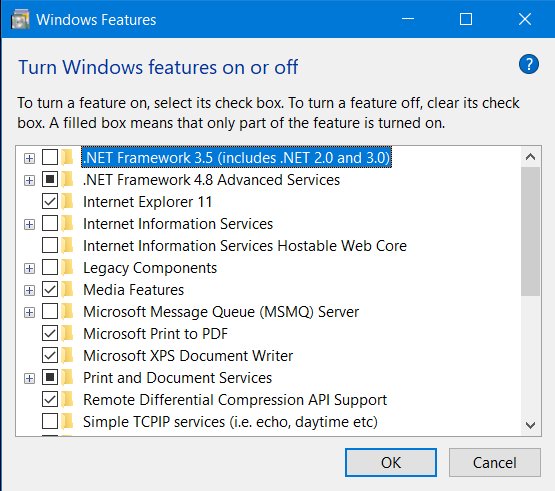Enable the .NET Framework 3.5 checkbox
Screen dimensions: 555x491
point(50,158)
